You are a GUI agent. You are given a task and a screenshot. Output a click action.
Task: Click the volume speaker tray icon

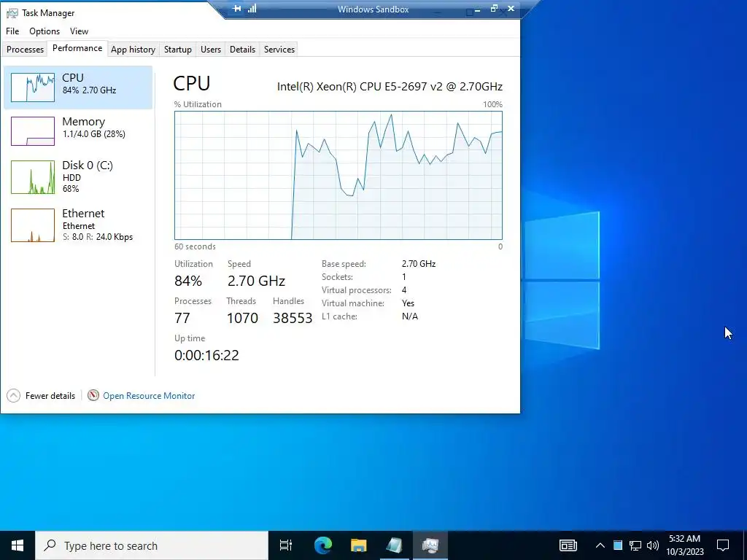[653, 545]
